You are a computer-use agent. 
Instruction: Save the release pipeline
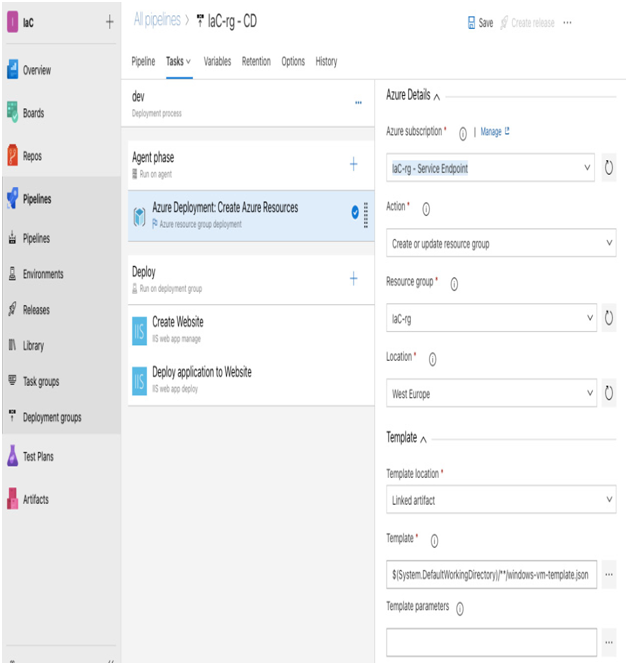click(480, 22)
